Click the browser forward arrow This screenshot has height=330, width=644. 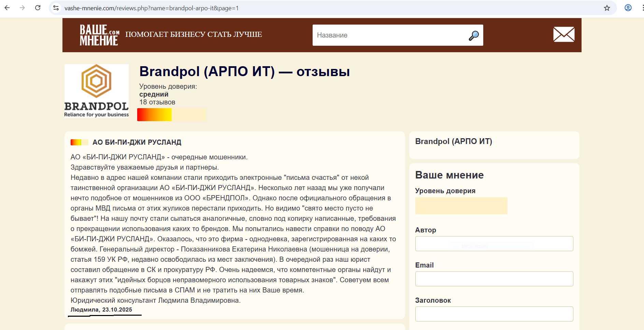tap(23, 8)
